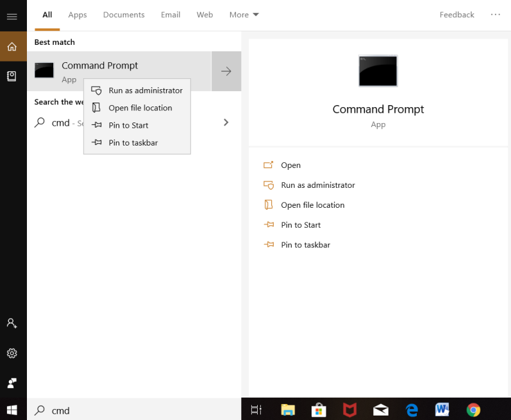Open the Windows Start button
This screenshot has width=511, height=420.
click(x=12, y=410)
